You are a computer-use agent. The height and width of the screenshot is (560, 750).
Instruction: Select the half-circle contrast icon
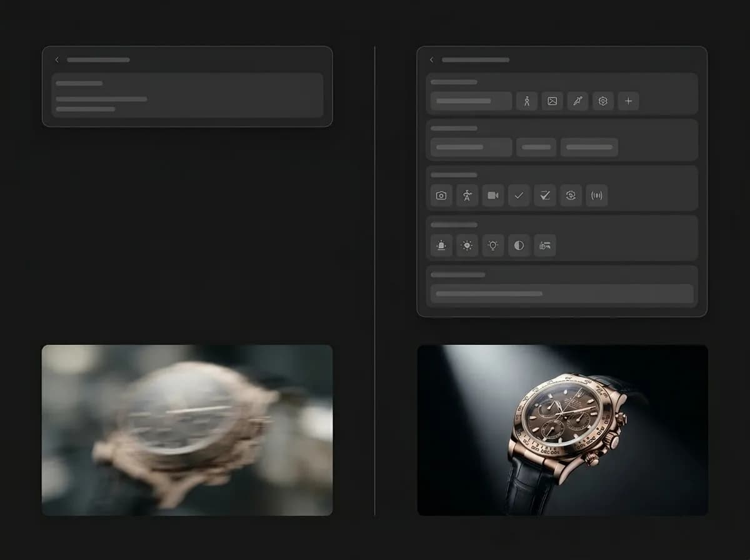pyautogui.click(x=519, y=246)
